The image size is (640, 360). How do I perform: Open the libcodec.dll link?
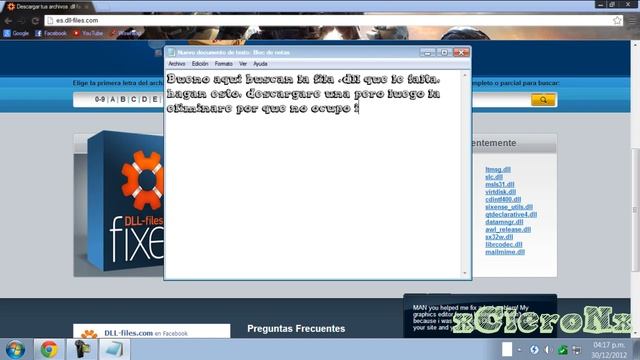504,244
